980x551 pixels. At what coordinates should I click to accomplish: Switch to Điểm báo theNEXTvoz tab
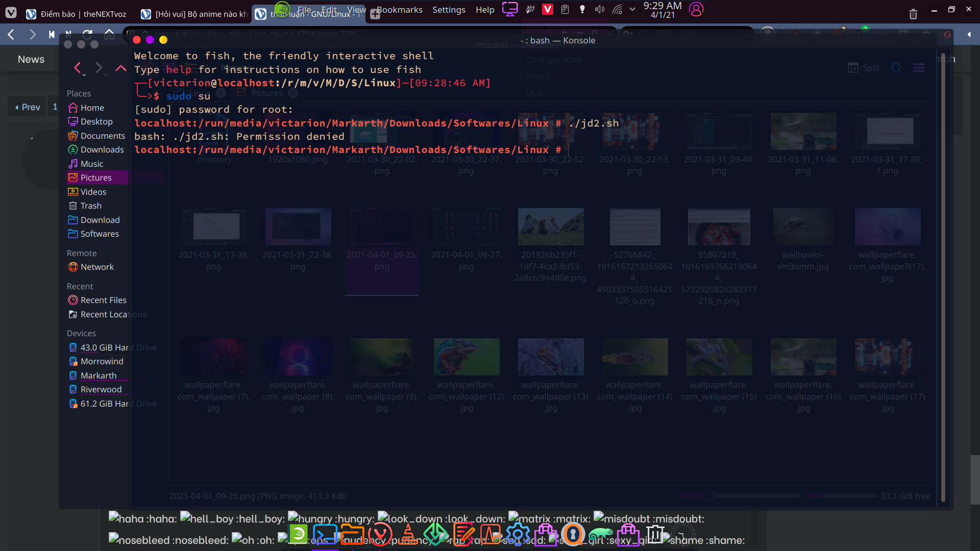coord(77,14)
